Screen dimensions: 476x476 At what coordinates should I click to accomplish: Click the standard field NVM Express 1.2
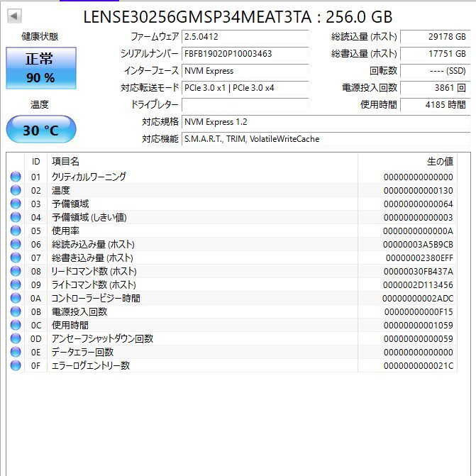[326, 122]
